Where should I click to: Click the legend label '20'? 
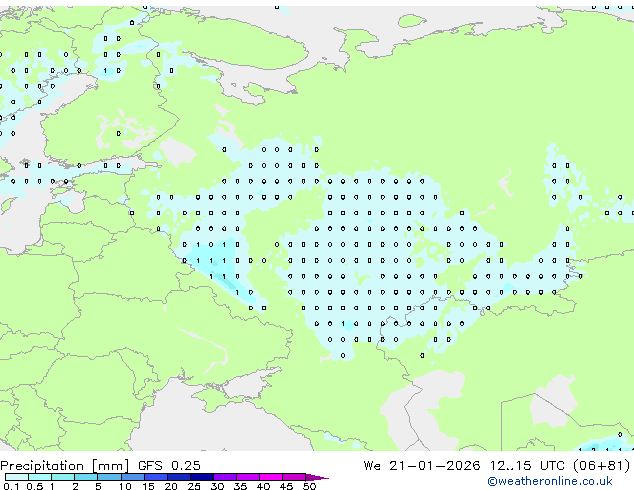tap(171, 486)
